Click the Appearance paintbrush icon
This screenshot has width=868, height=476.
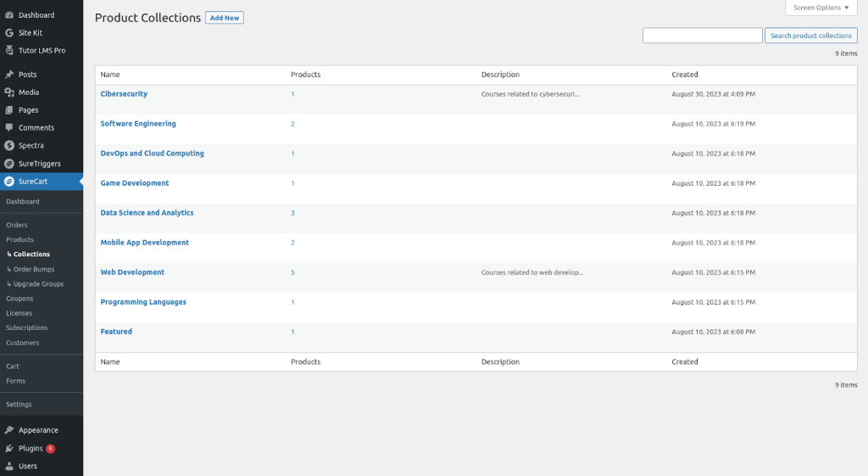pos(9,430)
